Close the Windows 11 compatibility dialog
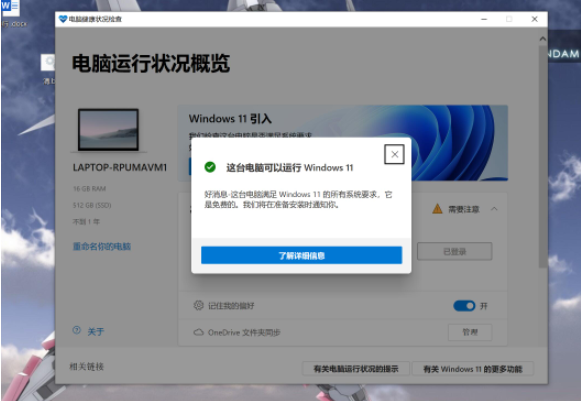581x401 pixels. [x=394, y=154]
